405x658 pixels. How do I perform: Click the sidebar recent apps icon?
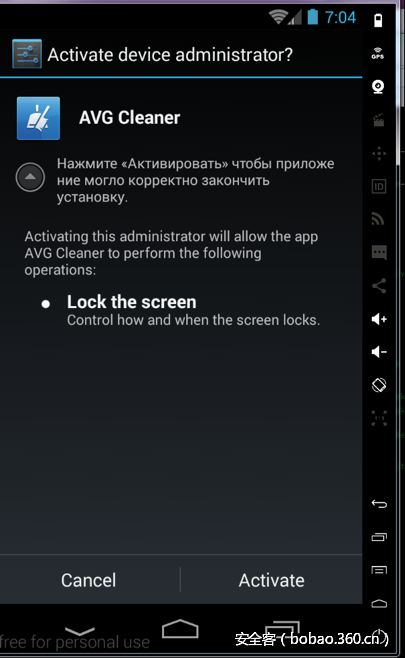(379, 537)
